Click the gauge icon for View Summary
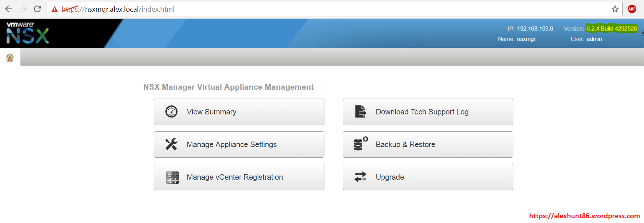 click(171, 112)
